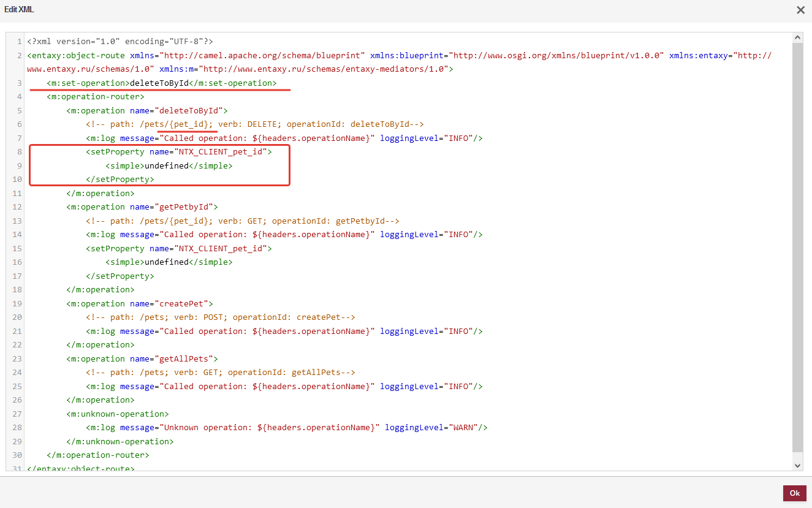Image resolution: width=812 pixels, height=508 pixels.
Task: Select the m:unknown-operation tag on line 27
Action: coord(116,414)
